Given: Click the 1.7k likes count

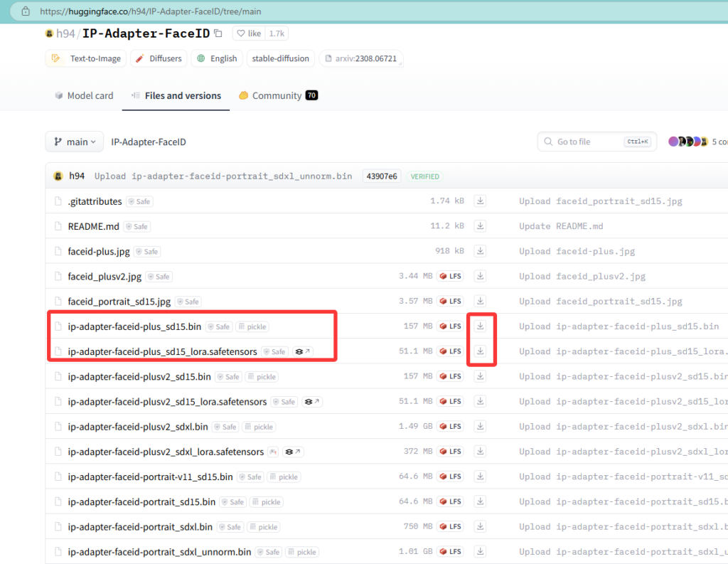Looking at the screenshot, I should (x=277, y=33).
